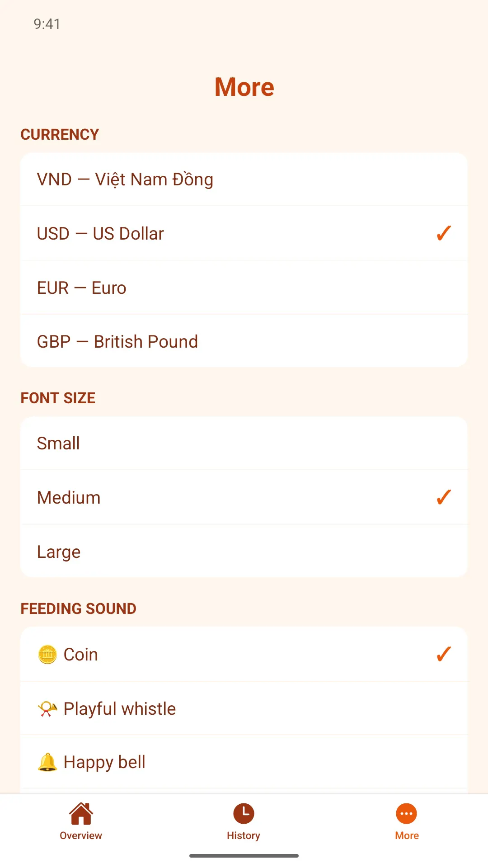488x868 pixels.
Task: Choose Small font size
Action: 244,443
